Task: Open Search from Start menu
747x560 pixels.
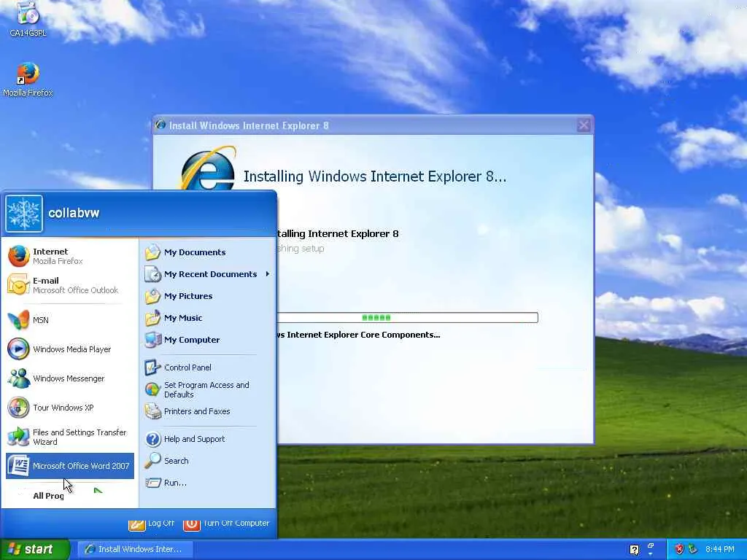Action: coord(208,461)
